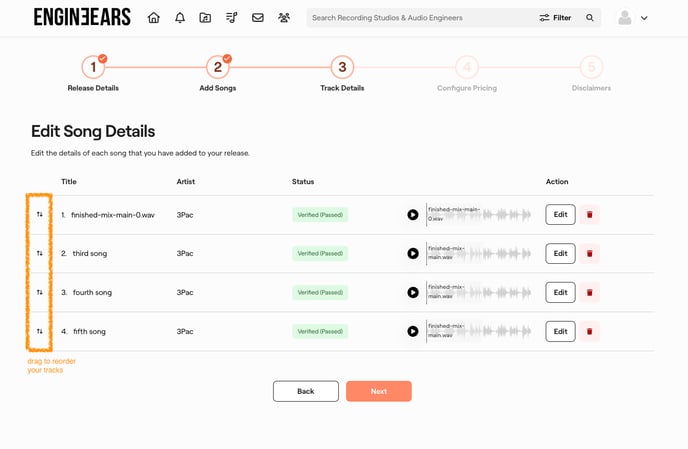Click the reorder handle for third song
The width and height of the screenshot is (688, 449).
point(40,254)
